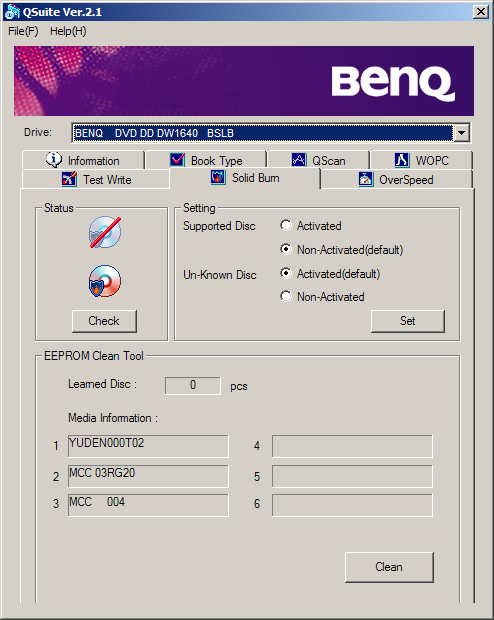Select Activated(default) for Un-Known Disc
Screen dimensions: 494x620
[286, 273]
